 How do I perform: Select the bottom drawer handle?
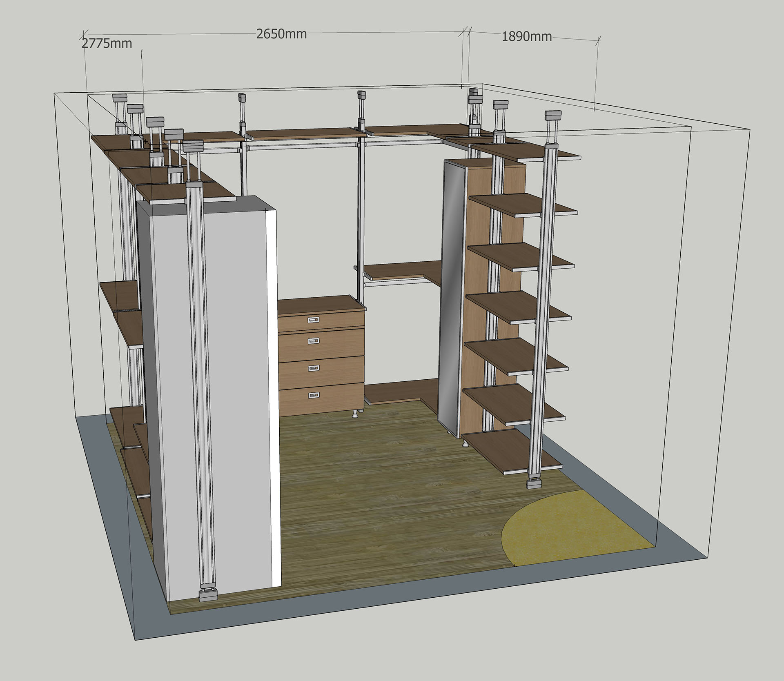point(314,395)
